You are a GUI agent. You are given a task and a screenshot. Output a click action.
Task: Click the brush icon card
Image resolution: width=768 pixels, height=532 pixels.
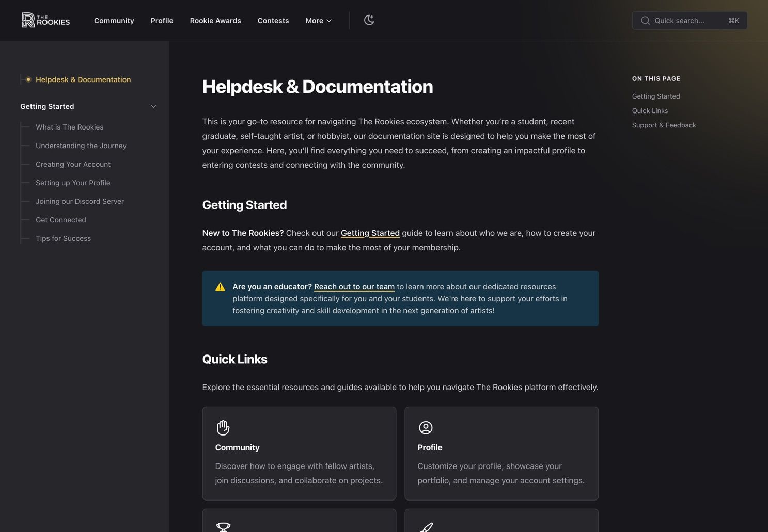[501, 520]
